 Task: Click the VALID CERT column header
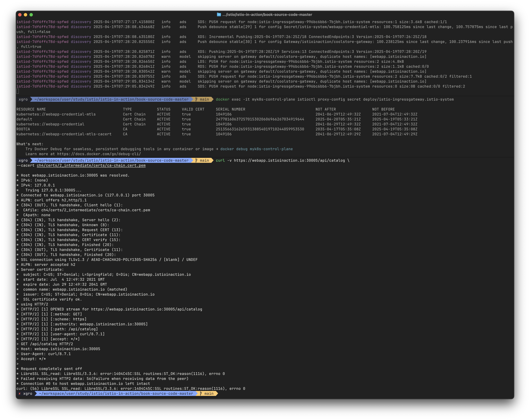(193, 109)
